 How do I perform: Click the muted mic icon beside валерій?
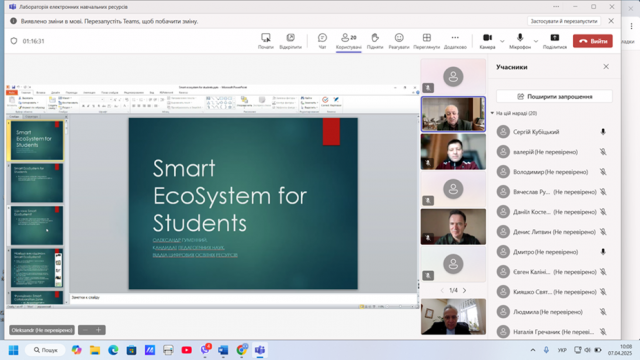(603, 152)
